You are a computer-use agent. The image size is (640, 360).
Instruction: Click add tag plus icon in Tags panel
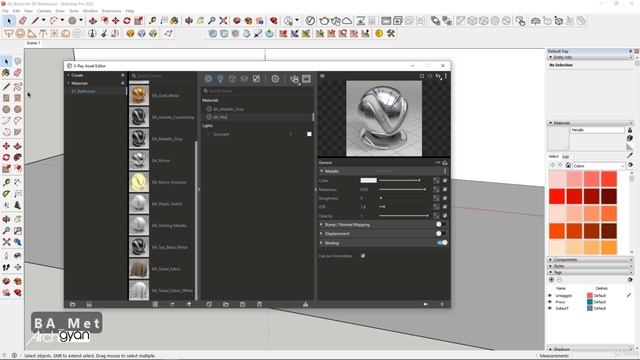pyautogui.click(x=551, y=280)
